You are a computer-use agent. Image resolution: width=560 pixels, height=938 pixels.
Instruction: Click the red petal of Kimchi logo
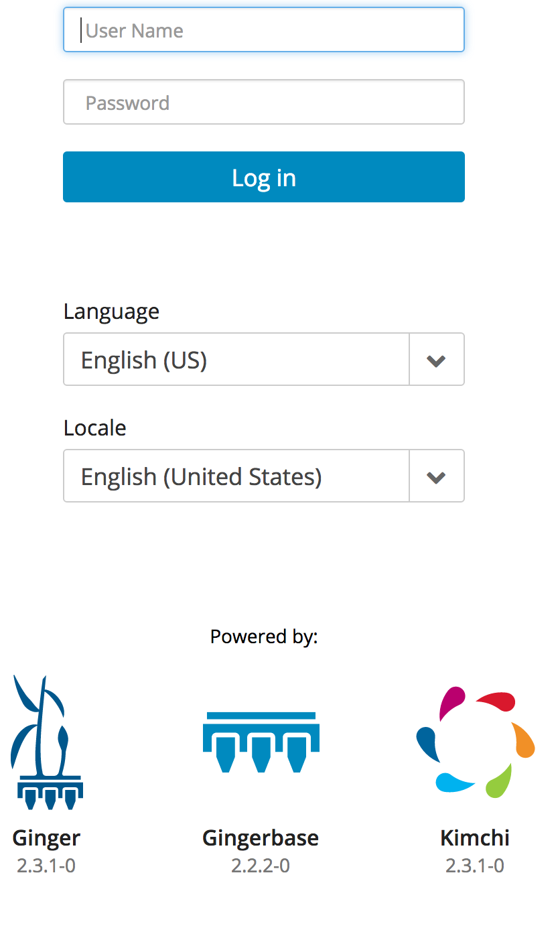click(x=498, y=701)
